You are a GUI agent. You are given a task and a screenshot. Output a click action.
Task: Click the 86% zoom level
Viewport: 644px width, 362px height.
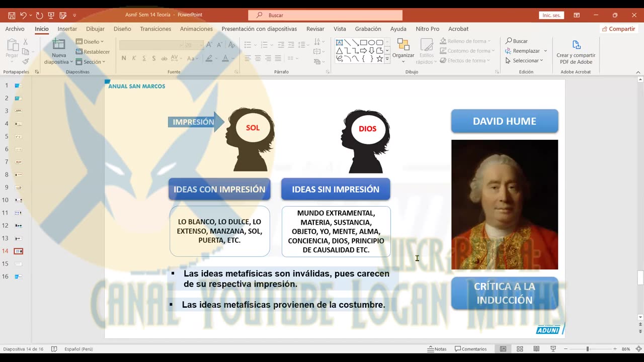pyautogui.click(x=626, y=349)
